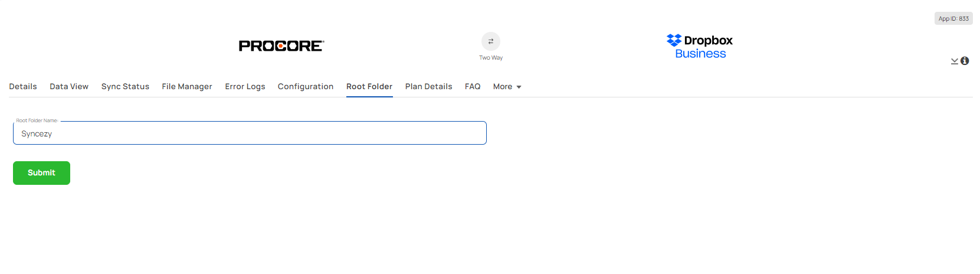Focus the Root Folder Name input field
The height and width of the screenshot is (274, 980).
(x=250, y=133)
